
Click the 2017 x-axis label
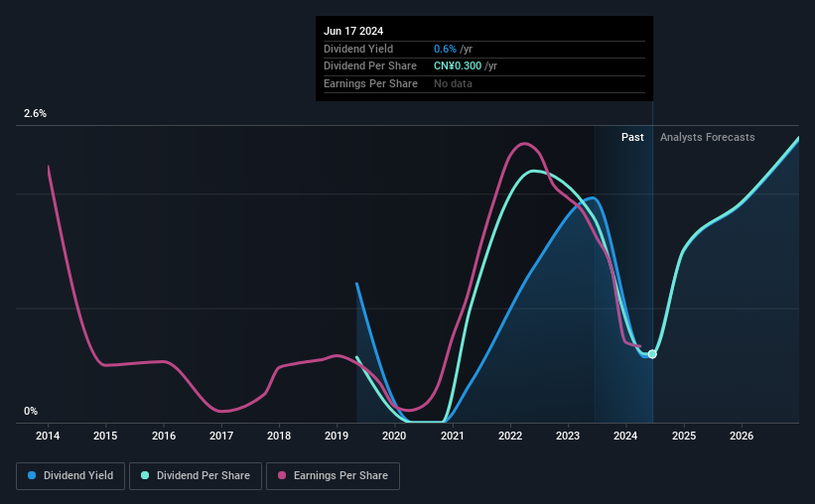tap(221, 436)
